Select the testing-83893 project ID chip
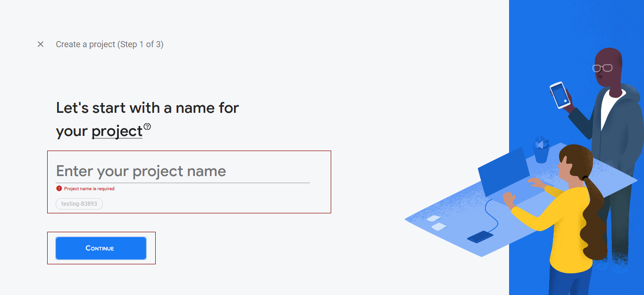Image resolution: width=644 pixels, height=295 pixels. click(79, 204)
